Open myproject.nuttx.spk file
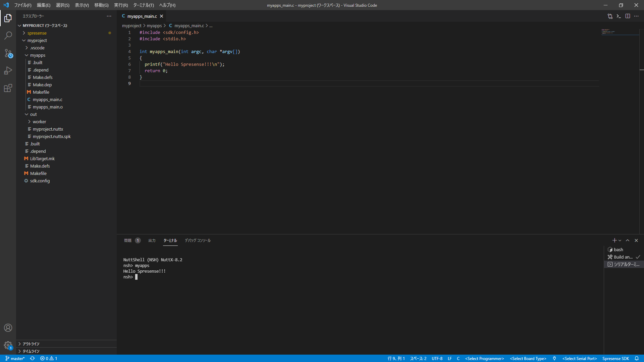Viewport: 644px width, 362px height. click(66, 136)
